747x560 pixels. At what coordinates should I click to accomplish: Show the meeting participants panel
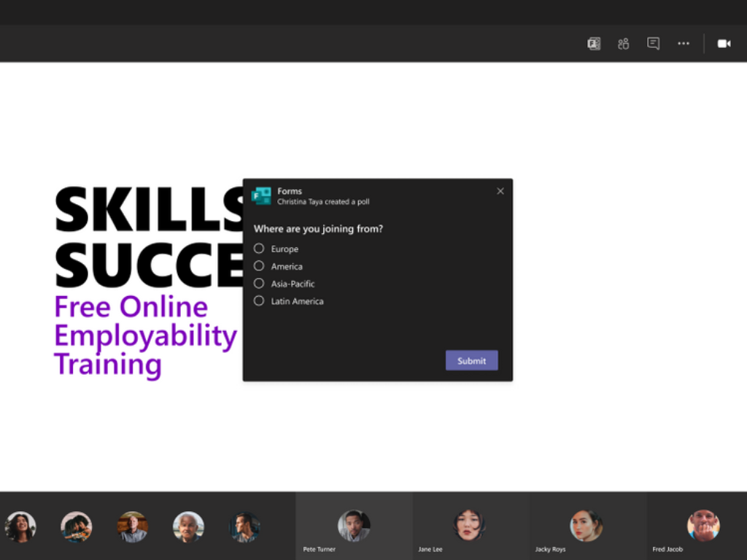pyautogui.click(x=623, y=44)
